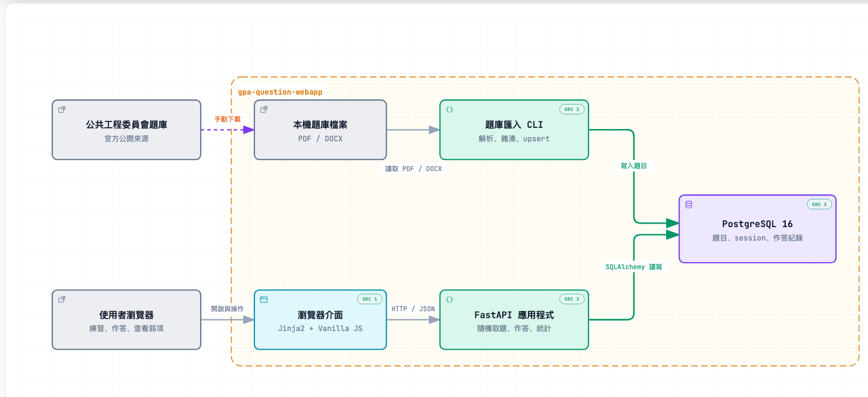
Task: Open SRC 2 badge on FastAPI 應用程式 node
Action: pos(572,300)
